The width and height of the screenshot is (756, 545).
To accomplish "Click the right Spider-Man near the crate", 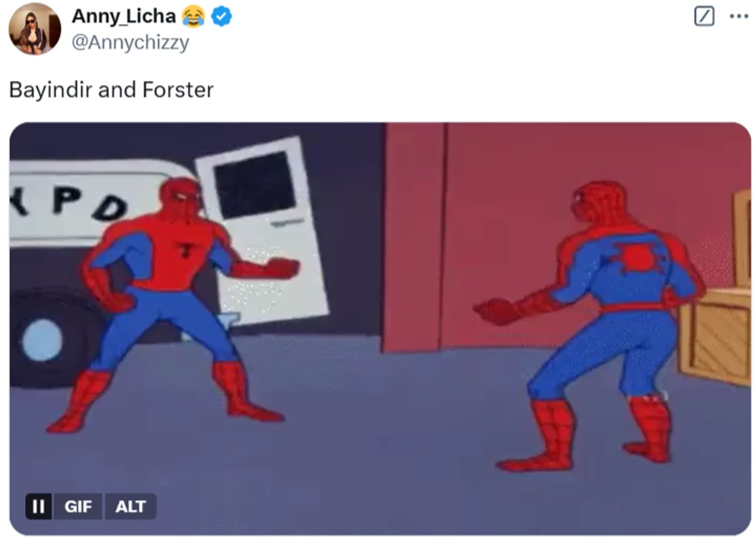I will 589,326.
